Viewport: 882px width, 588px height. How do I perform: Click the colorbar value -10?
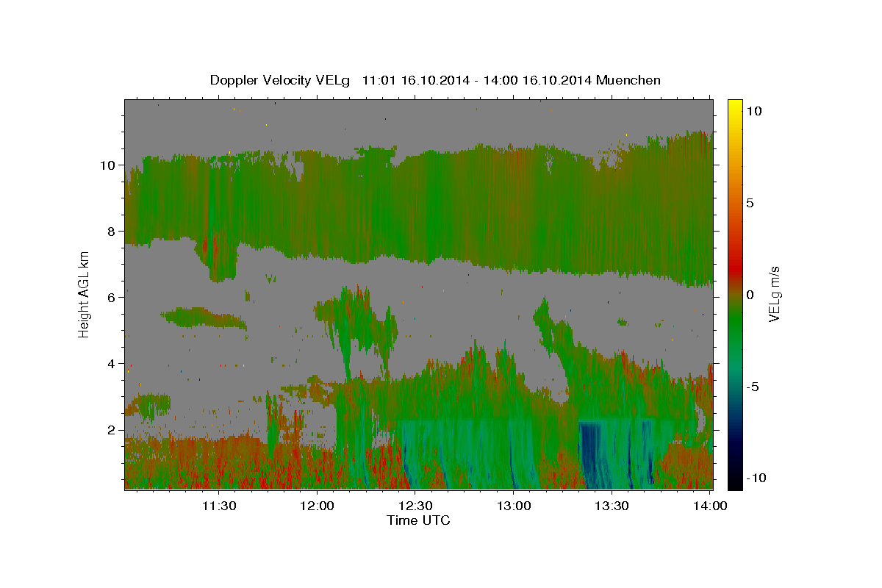pyautogui.click(x=756, y=478)
